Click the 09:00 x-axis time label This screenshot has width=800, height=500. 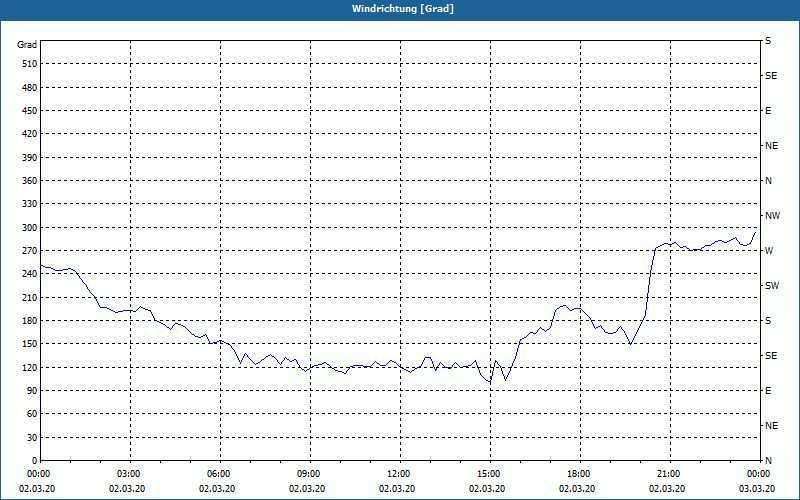click(310, 473)
